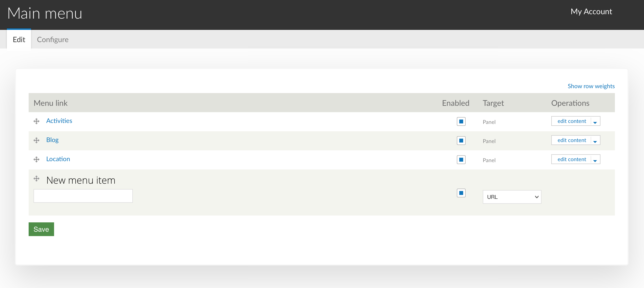The image size is (644, 288).
Task: Click the green Save button
Action: point(41,229)
